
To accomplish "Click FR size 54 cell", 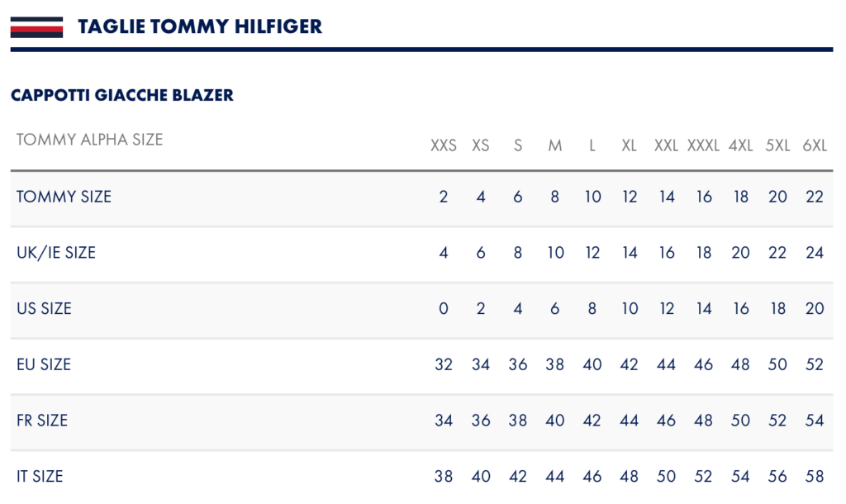I will pos(815,421).
